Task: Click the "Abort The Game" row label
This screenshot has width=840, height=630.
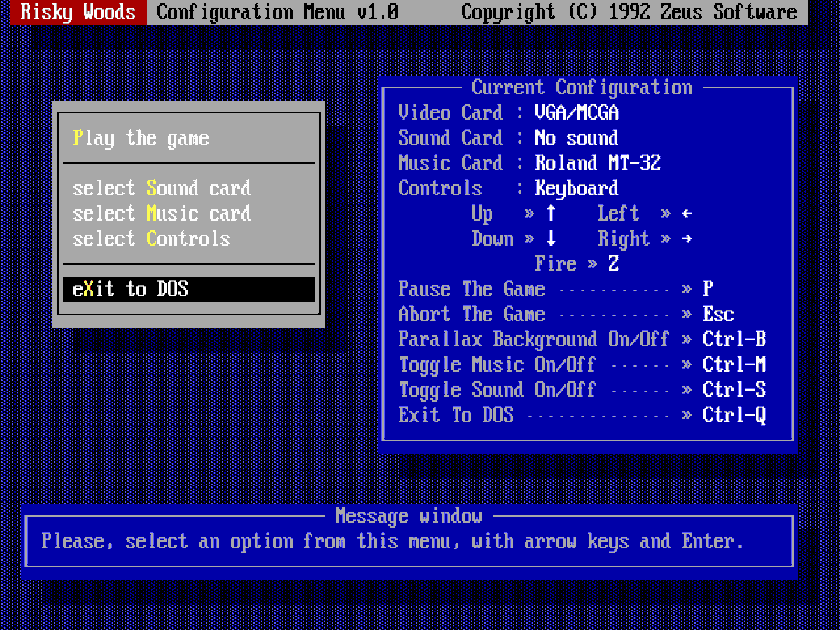Action: click(472, 314)
